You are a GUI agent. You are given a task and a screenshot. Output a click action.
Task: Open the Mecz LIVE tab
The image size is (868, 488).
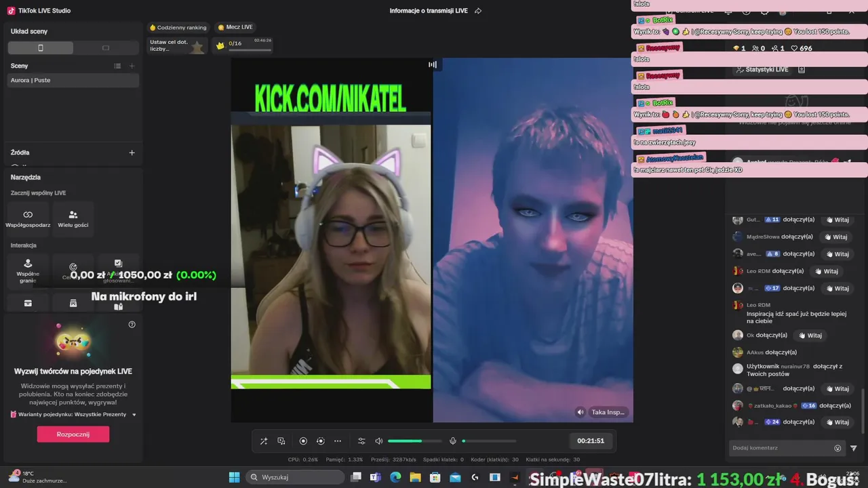tap(235, 27)
